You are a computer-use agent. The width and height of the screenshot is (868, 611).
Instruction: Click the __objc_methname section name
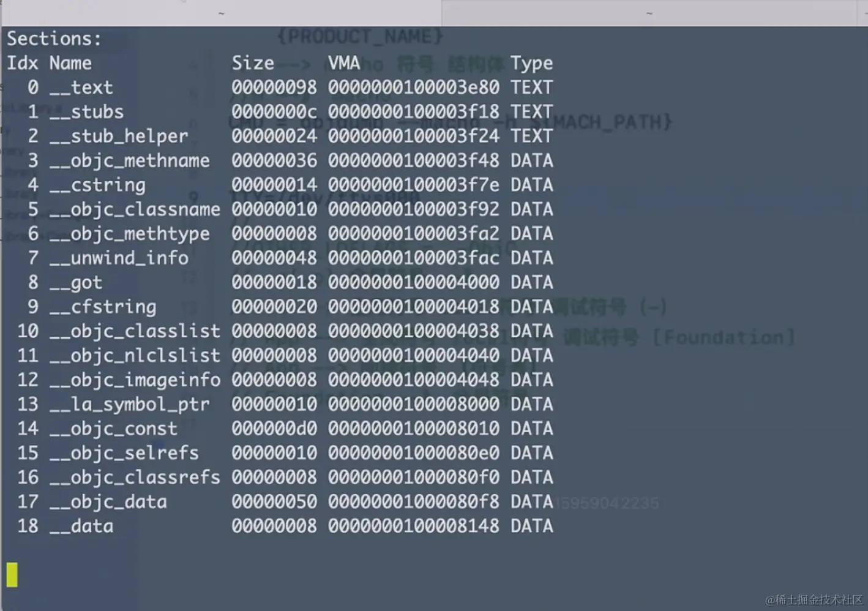130,160
